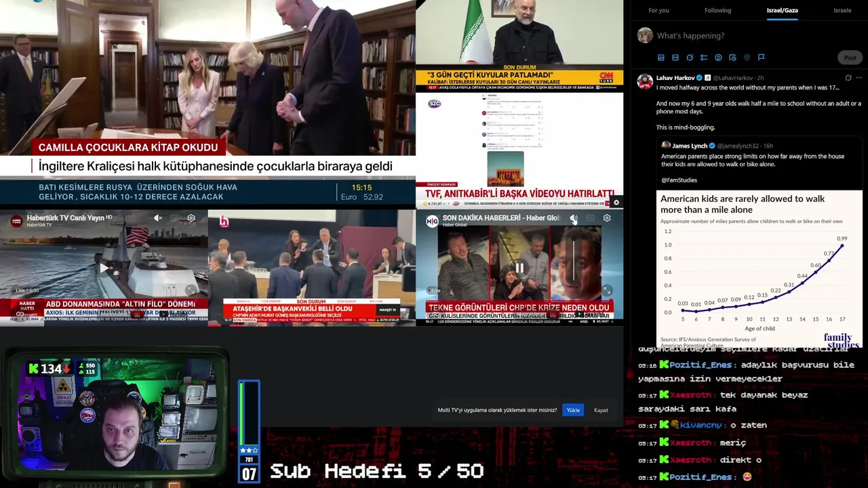Open settings gear on the Haber Global video
Image resolution: width=868 pixels, height=488 pixels.
click(607, 218)
